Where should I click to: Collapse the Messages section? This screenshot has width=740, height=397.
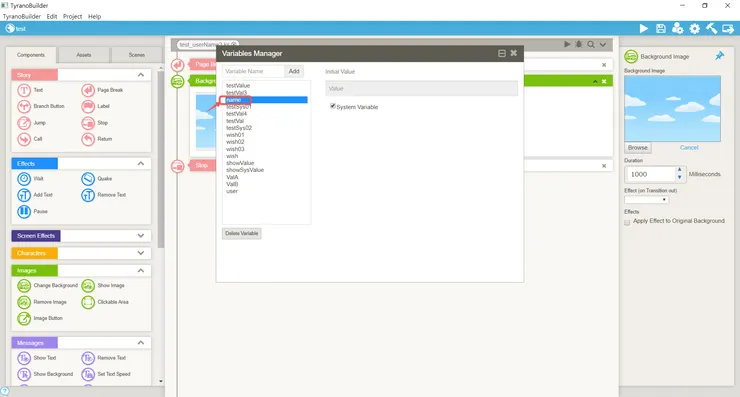(141, 343)
